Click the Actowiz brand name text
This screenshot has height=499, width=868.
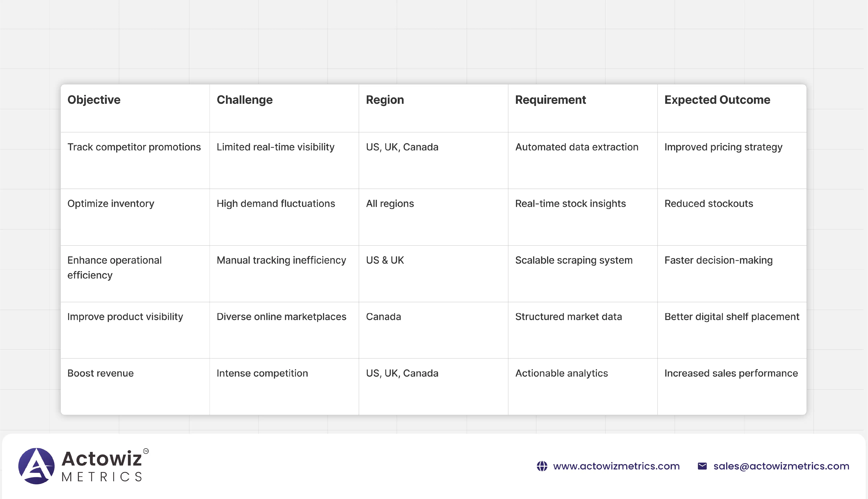click(102, 459)
